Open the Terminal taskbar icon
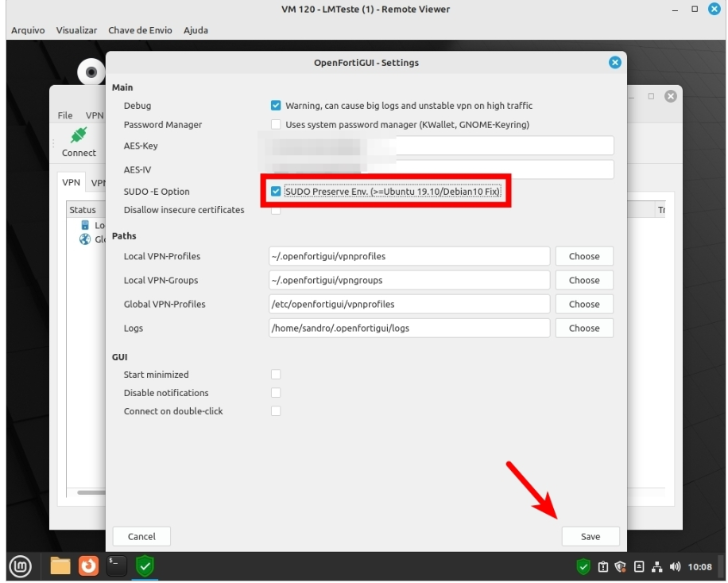728x583 pixels. 116,566
